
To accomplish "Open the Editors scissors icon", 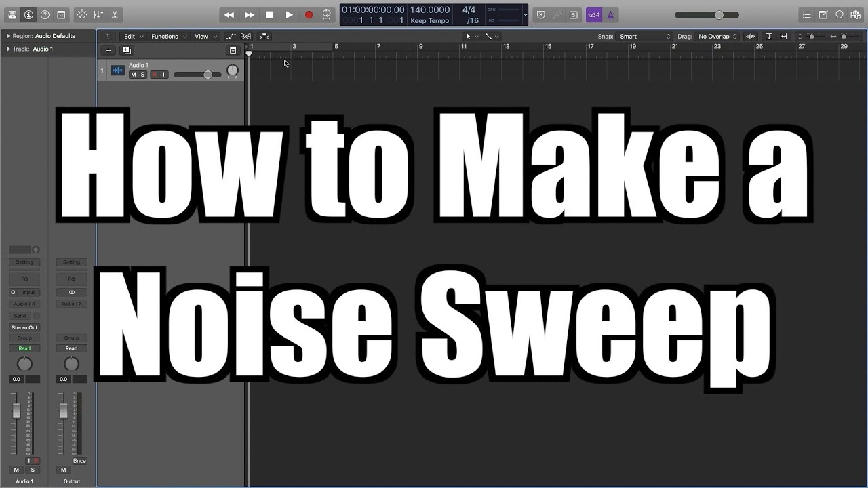I will (x=115, y=14).
